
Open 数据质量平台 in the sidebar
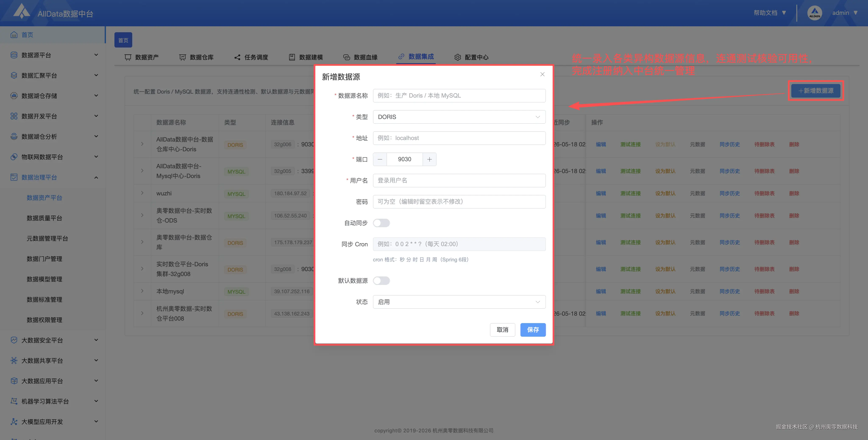45,218
